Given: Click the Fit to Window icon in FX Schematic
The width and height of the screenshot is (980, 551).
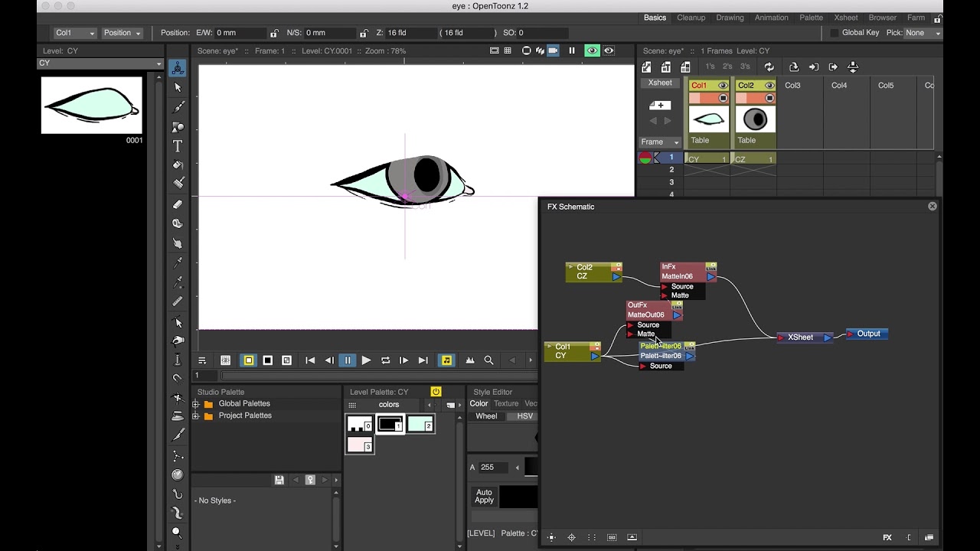Looking at the screenshot, I should [x=551, y=537].
